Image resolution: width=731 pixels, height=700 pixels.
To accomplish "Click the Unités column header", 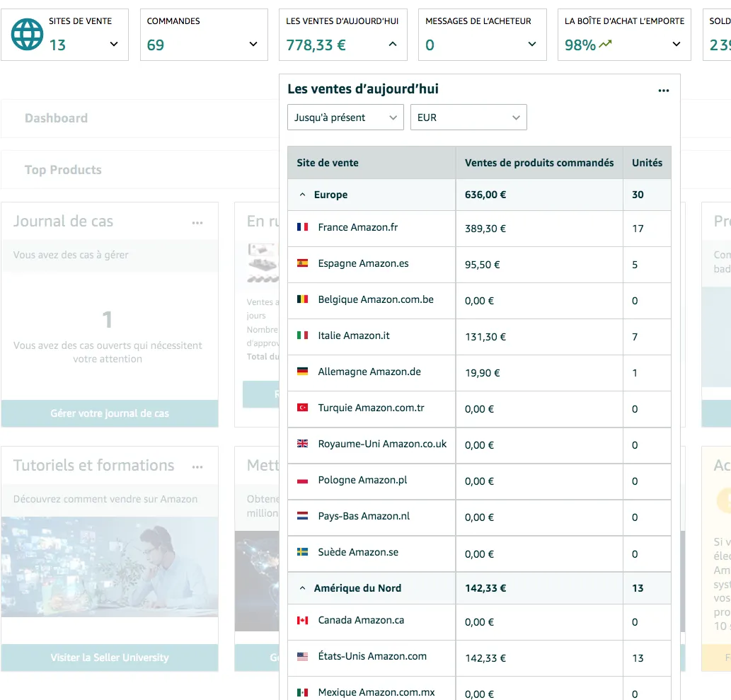I will [647, 163].
